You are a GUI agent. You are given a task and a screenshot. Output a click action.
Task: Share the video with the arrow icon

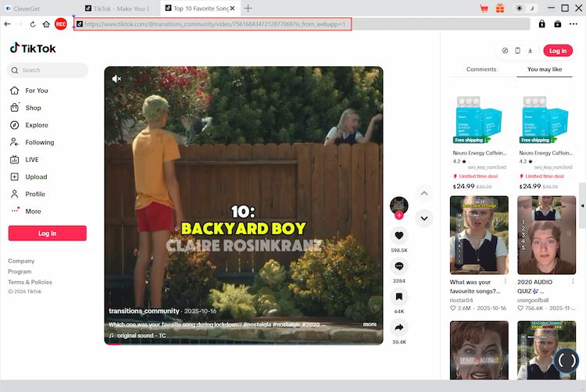(x=398, y=327)
